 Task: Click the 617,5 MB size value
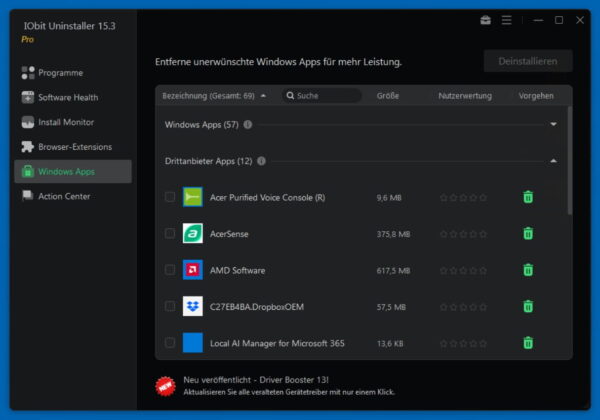pyautogui.click(x=393, y=270)
